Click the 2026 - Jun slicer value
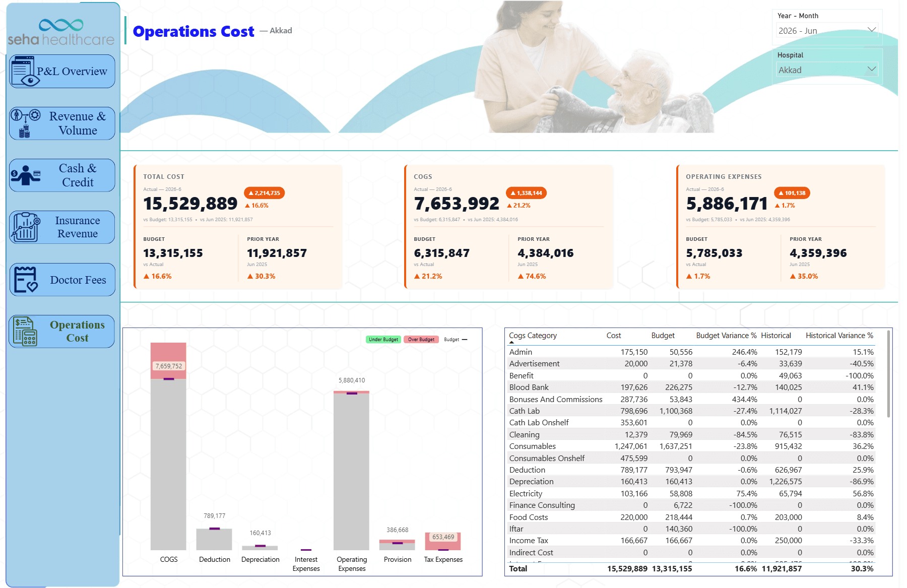Screen dimensions: 907x588 point(797,31)
